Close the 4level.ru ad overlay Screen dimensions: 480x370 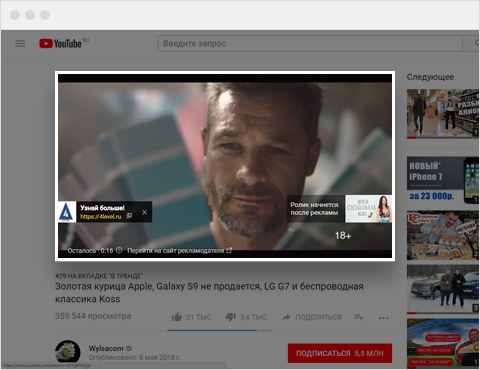point(144,212)
